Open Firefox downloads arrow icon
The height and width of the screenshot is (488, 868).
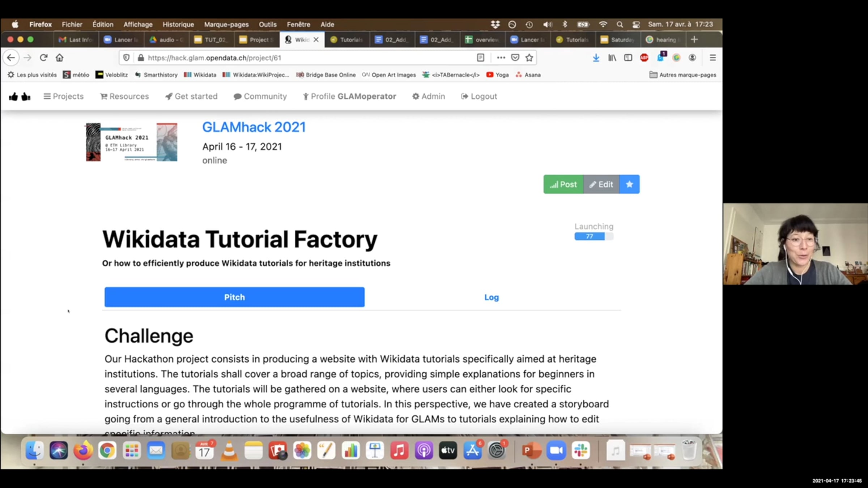point(596,57)
